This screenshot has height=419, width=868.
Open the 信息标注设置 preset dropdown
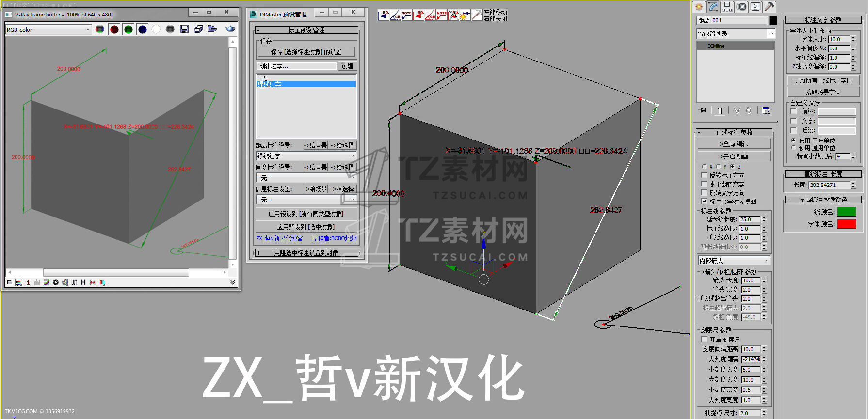(306, 200)
